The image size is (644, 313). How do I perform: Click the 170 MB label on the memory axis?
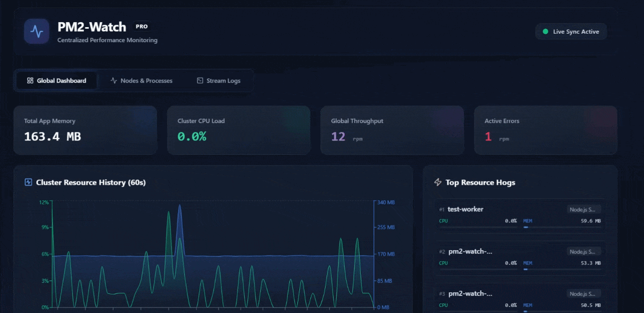(x=386, y=254)
